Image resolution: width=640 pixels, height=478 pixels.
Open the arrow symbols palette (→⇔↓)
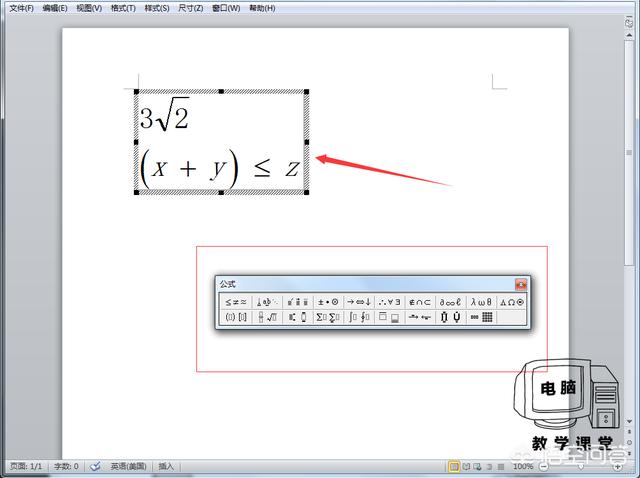[359, 301]
